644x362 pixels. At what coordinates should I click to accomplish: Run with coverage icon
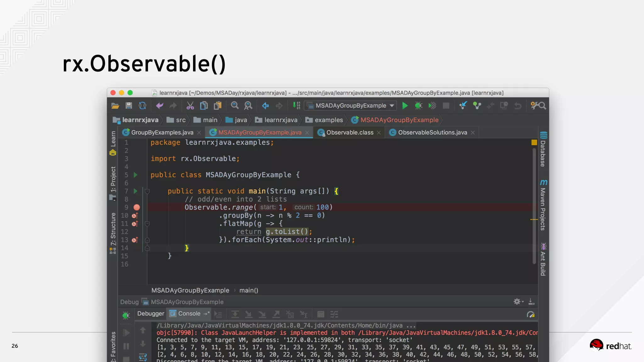[x=432, y=106]
